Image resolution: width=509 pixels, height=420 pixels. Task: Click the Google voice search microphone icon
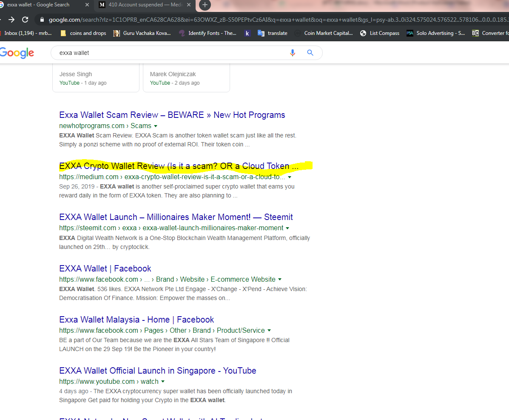click(x=293, y=53)
